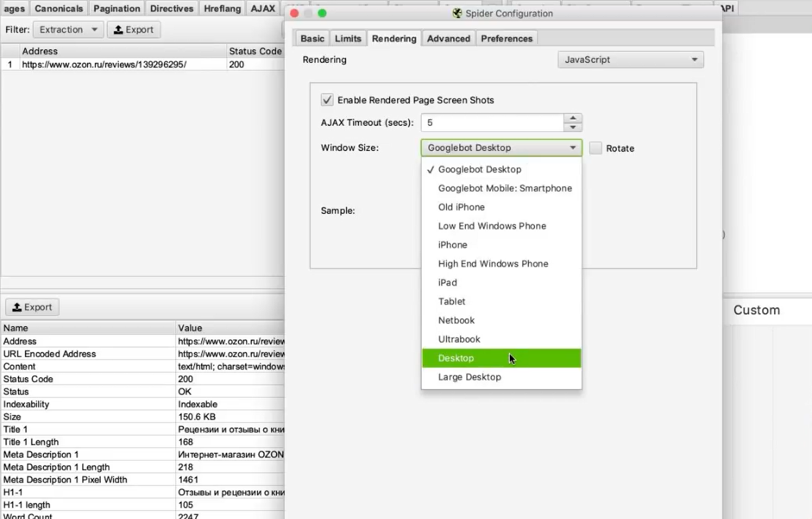Go to the Preferences tab
The width and height of the screenshot is (812, 519).
[x=506, y=39]
